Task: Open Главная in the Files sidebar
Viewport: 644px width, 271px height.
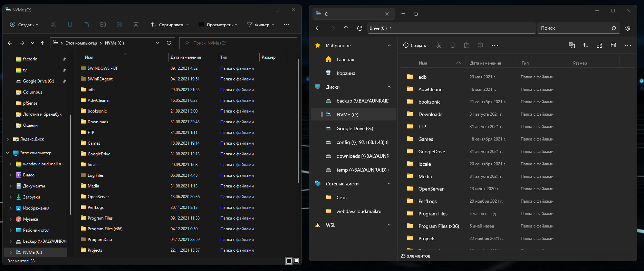Action: point(345,59)
